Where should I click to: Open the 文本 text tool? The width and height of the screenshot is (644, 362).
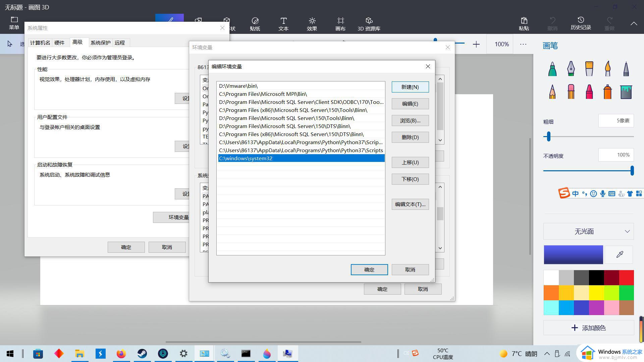(x=283, y=24)
